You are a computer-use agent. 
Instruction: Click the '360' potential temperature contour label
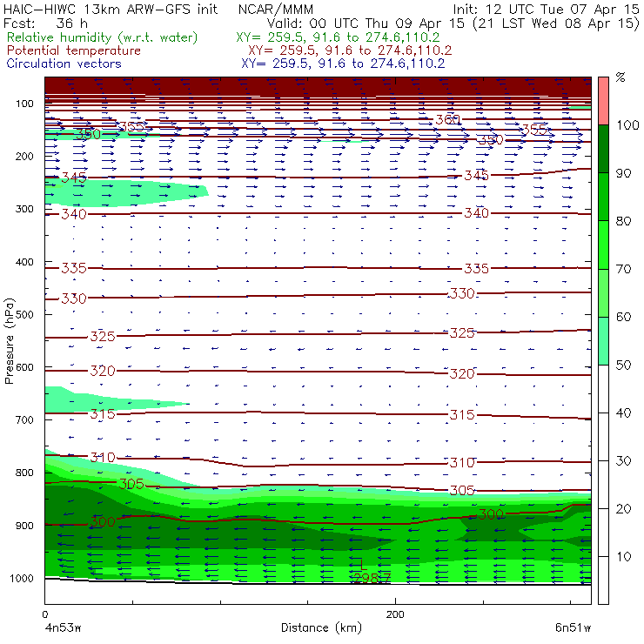click(x=447, y=120)
